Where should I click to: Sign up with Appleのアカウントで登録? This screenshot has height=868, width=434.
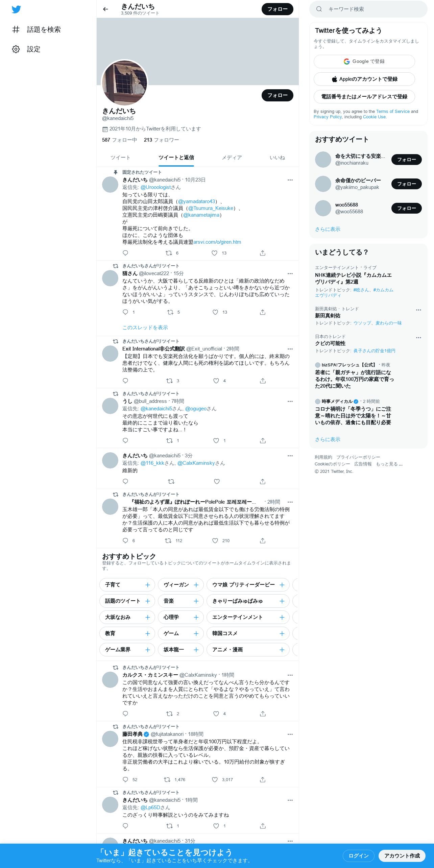[364, 79]
